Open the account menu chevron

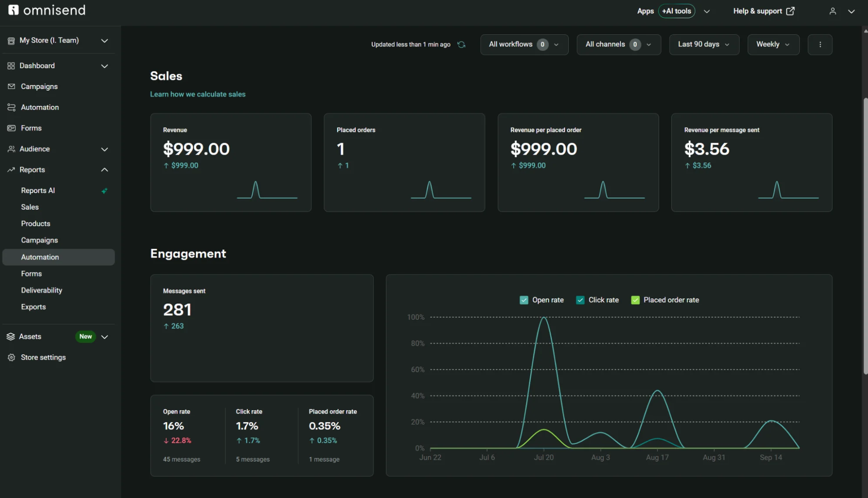click(x=851, y=11)
